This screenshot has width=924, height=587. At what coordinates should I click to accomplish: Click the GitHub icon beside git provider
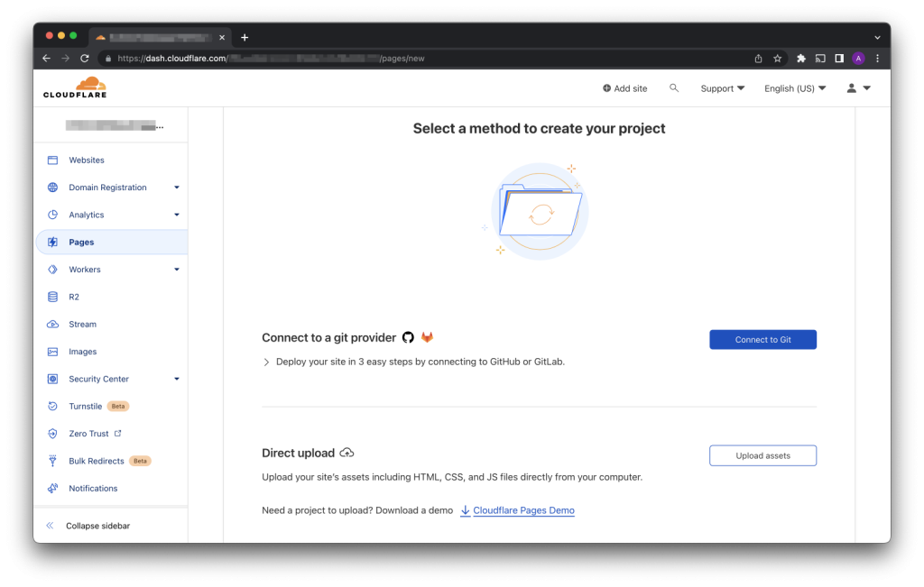click(x=408, y=337)
